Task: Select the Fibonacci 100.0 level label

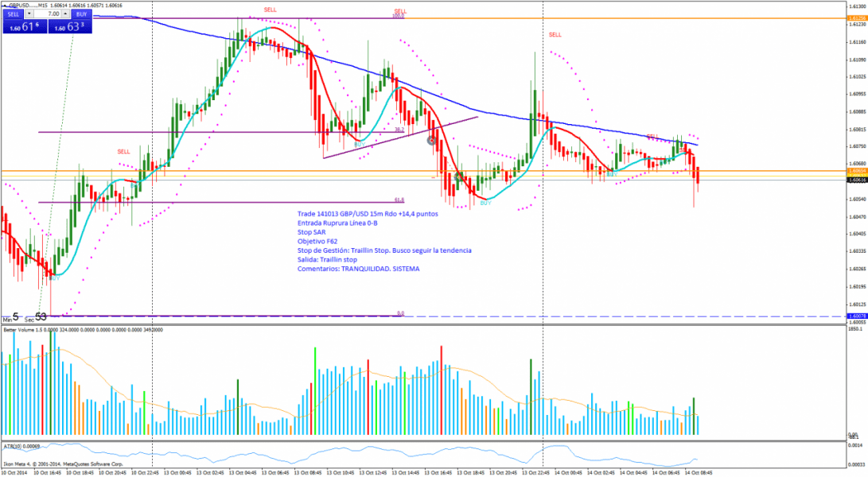Action: (x=399, y=16)
